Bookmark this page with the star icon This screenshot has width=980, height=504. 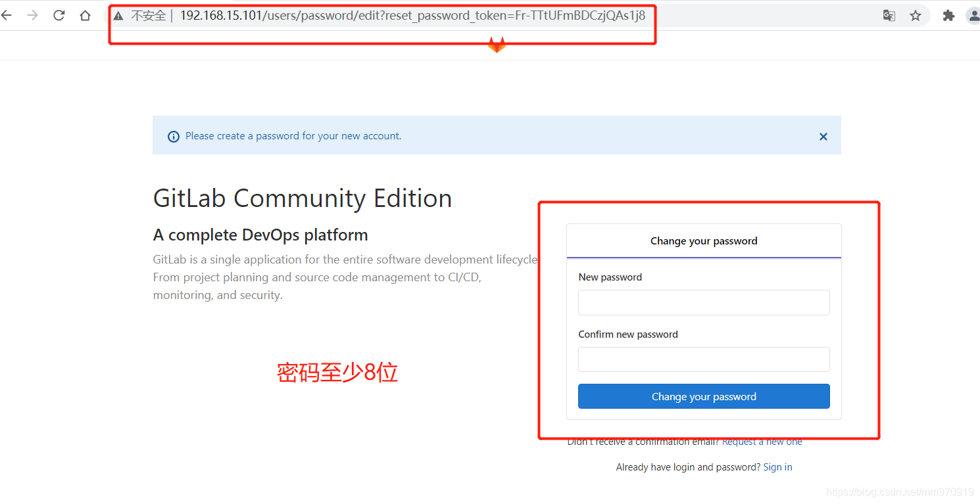(x=916, y=16)
